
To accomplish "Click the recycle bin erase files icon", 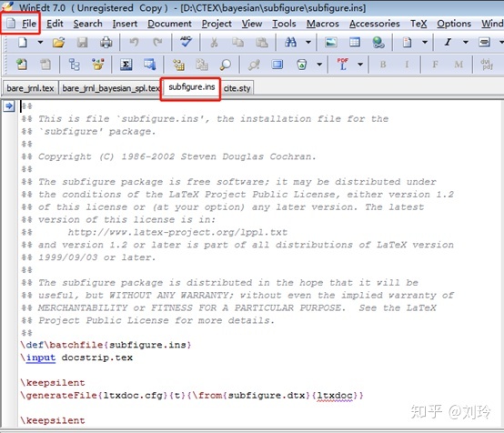I will [301, 65].
